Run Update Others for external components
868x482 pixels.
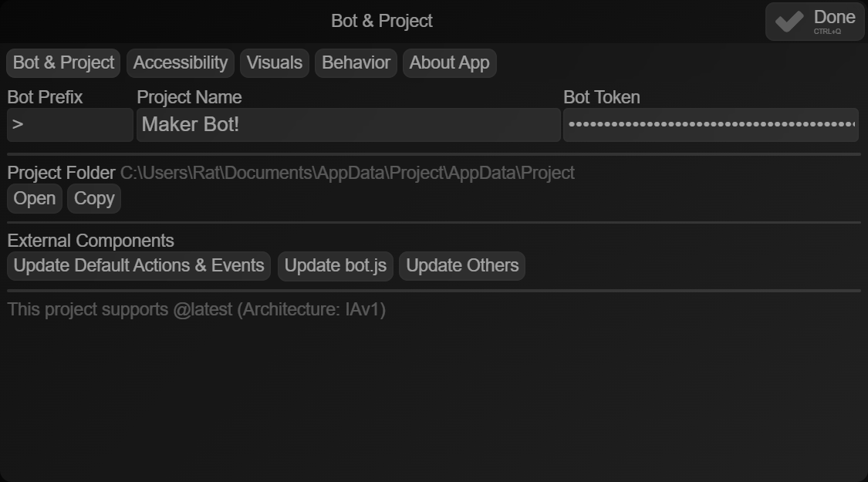(461, 265)
